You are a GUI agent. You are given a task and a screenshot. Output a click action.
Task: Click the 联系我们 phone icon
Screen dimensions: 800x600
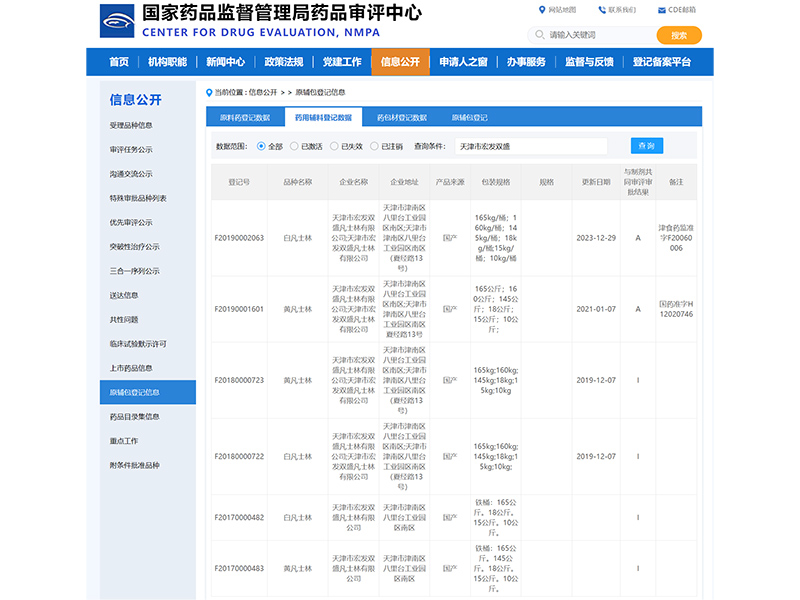click(602, 10)
